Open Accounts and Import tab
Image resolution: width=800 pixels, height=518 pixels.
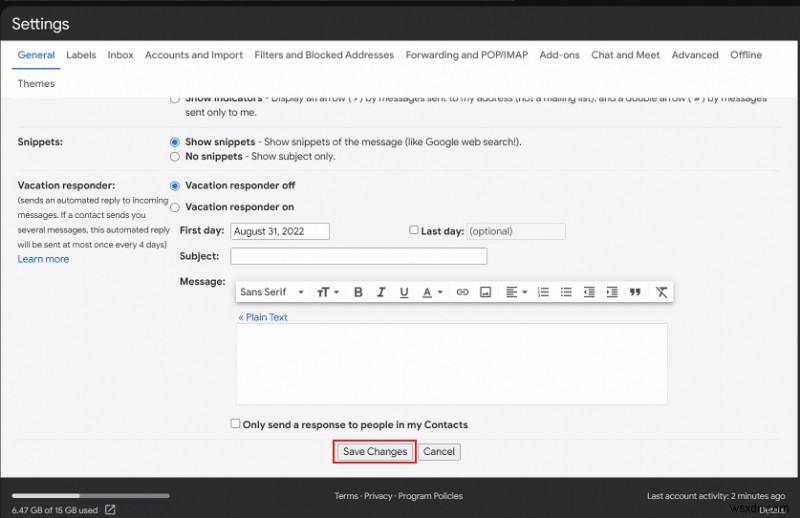tap(194, 55)
